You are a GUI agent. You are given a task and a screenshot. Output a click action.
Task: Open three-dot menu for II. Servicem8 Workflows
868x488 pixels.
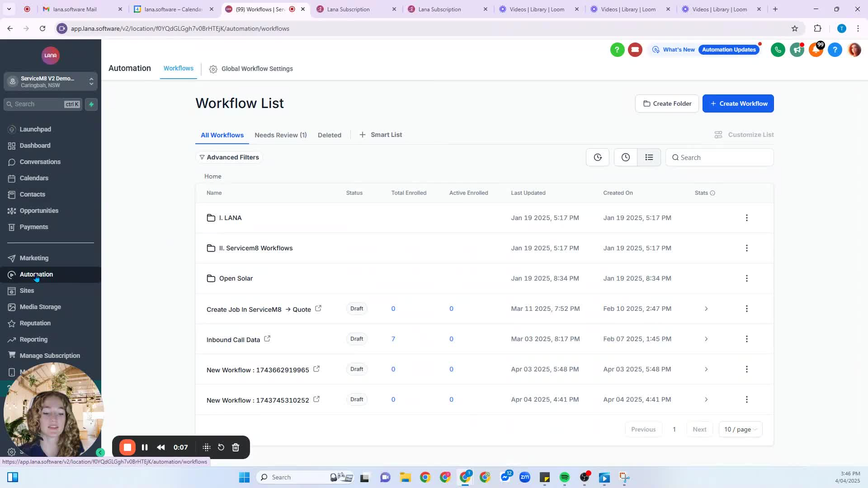(x=747, y=248)
